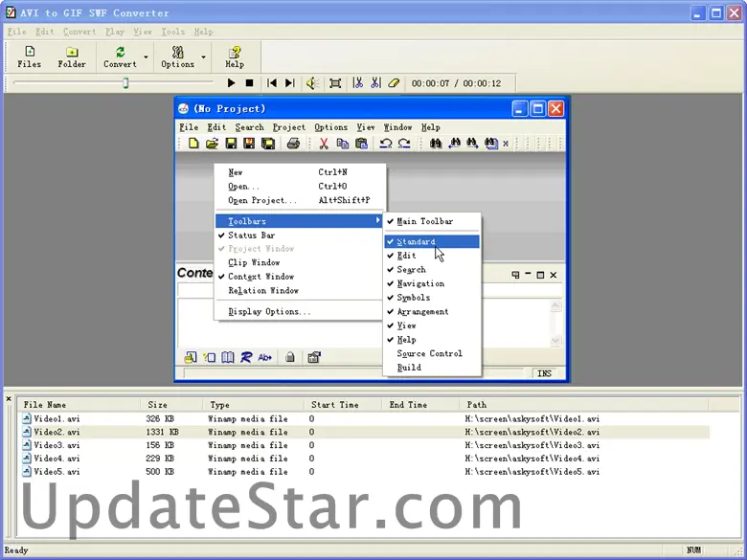Image resolution: width=747 pixels, height=560 pixels.
Task: Jump to previous frame marker
Action: 272,83
